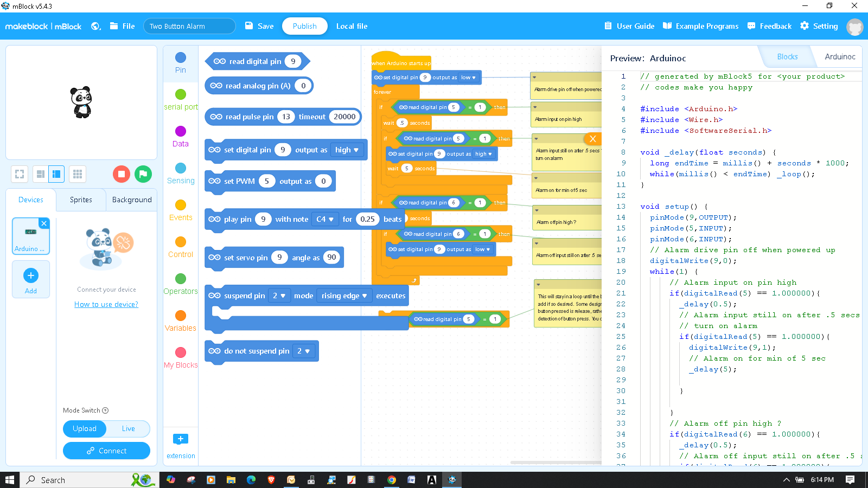Open the User Guide

[x=629, y=26]
